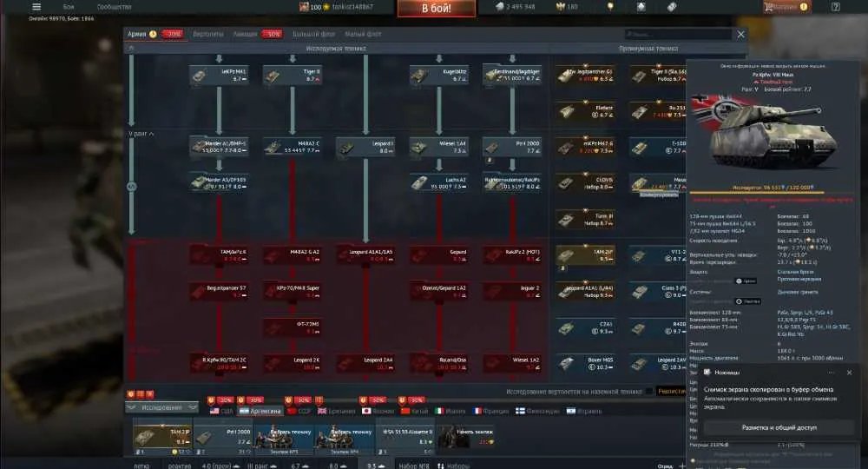
Task: Expand the Marder A1/BMP-1 vehicle group
Action: click(x=219, y=148)
